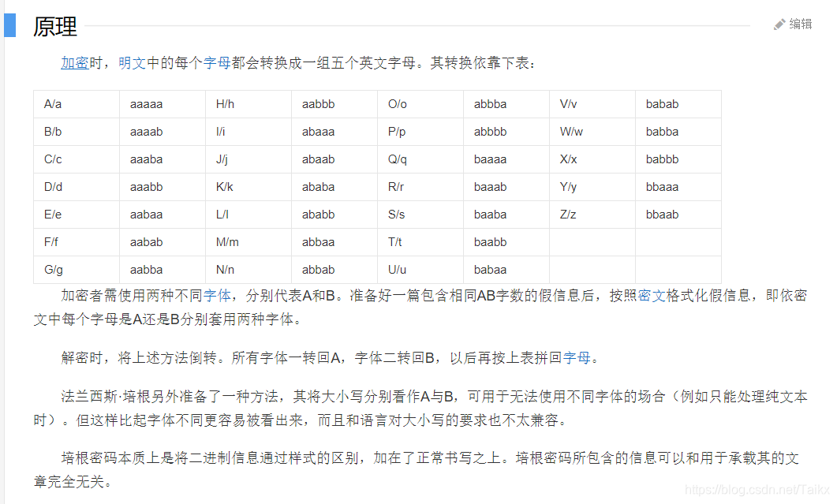Select table cell Z/z
The width and height of the screenshot is (837, 504).
pyautogui.click(x=592, y=215)
